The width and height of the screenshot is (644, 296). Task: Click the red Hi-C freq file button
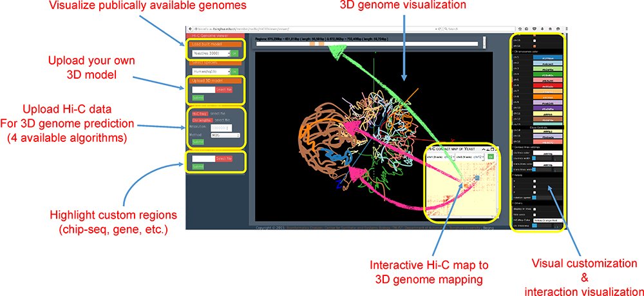click(199, 113)
